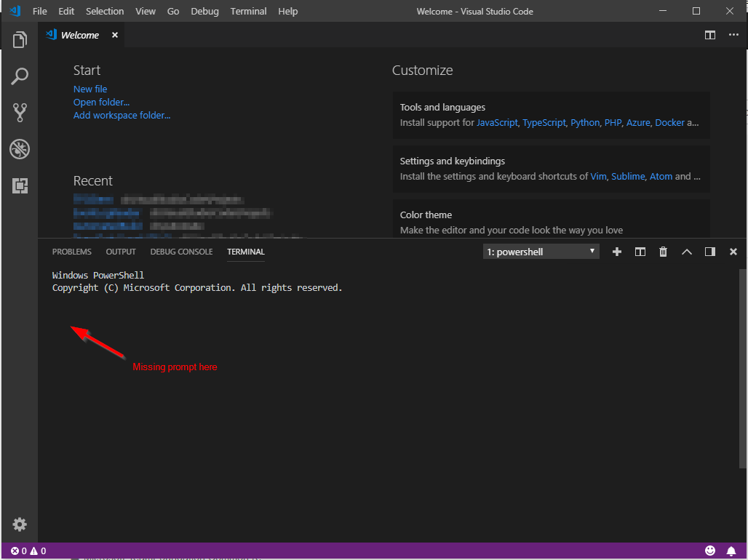The width and height of the screenshot is (748, 560).
Task: Toggle the editor layout with split icon
Action: 709,34
